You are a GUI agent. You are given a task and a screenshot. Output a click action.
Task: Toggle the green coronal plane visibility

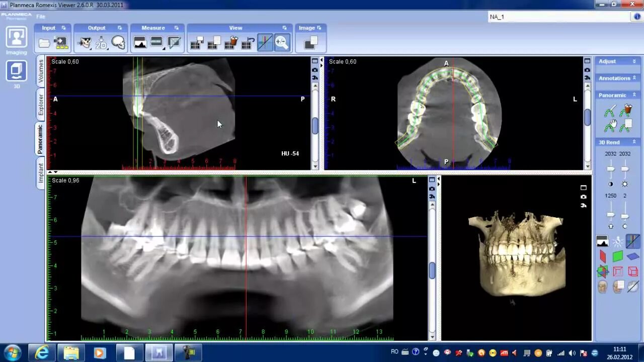pos(618,257)
